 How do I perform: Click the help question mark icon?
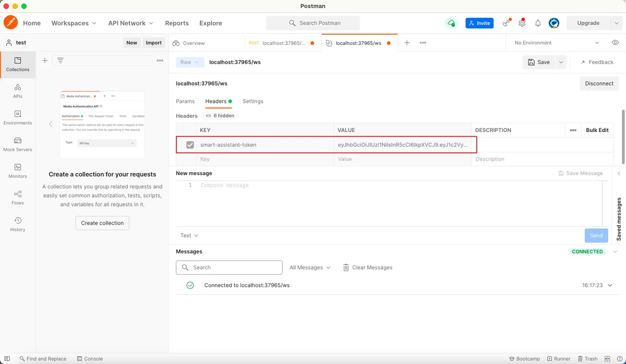pos(619,359)
